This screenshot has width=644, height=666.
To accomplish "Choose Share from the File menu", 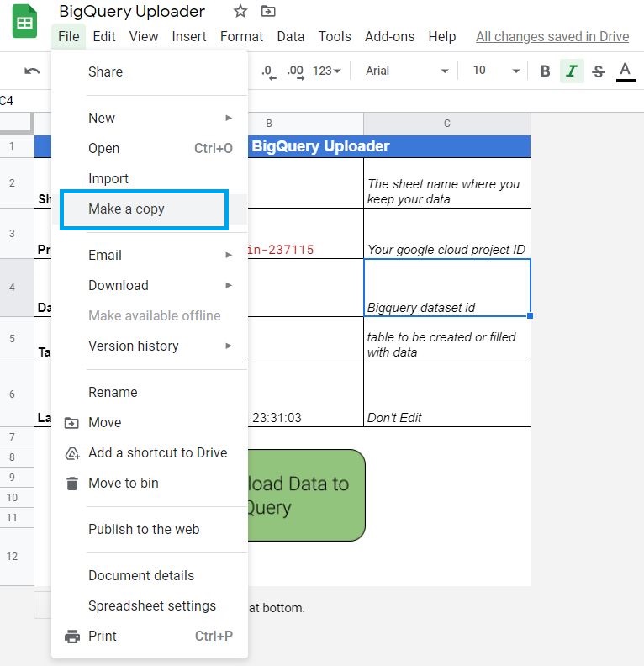I will pos(150,71).
